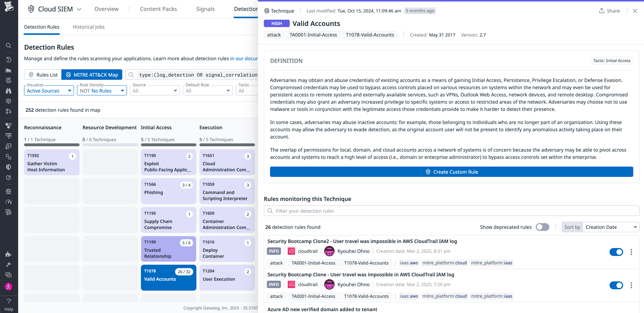Open the Content Packs menu item
The width and height of the screenshot is (644, 313).
(x=158, y=9)
